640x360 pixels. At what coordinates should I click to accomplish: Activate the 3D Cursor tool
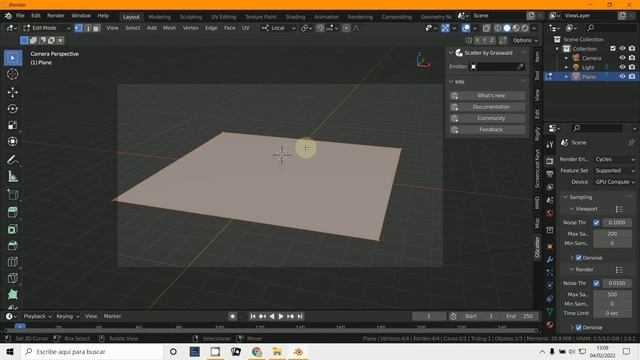click(x=13, y=74)
